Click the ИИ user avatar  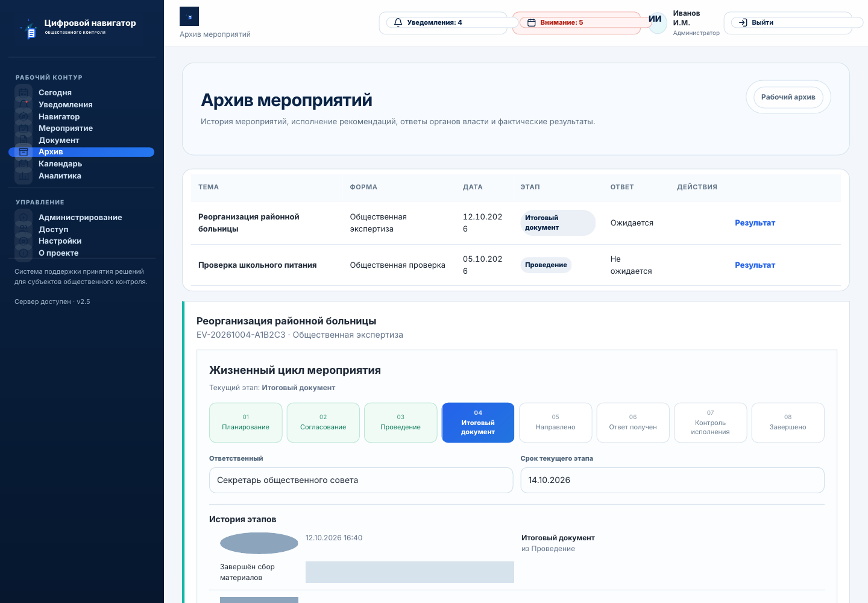(658, 24)
